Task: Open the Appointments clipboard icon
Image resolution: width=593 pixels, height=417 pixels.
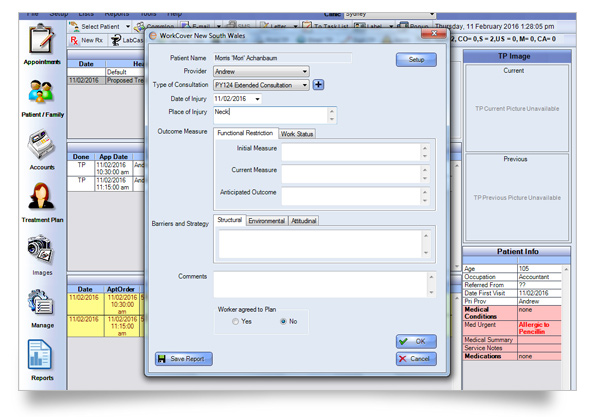Action: tap(42, 39)
